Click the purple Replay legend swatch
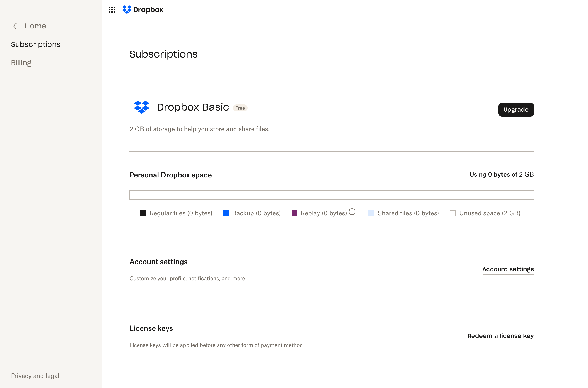This screenshot has width=588, height=388. tap(294, 213)
